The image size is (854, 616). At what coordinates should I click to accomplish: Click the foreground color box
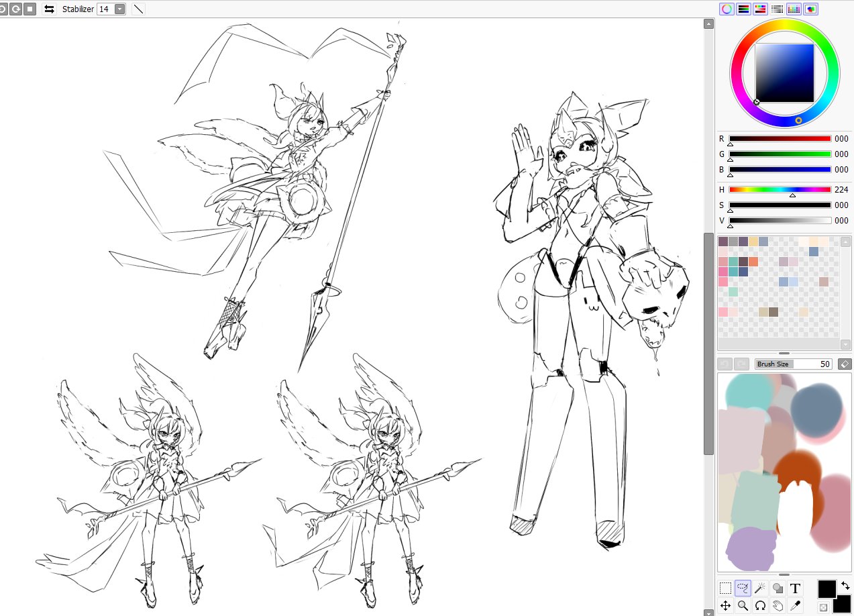826,589
